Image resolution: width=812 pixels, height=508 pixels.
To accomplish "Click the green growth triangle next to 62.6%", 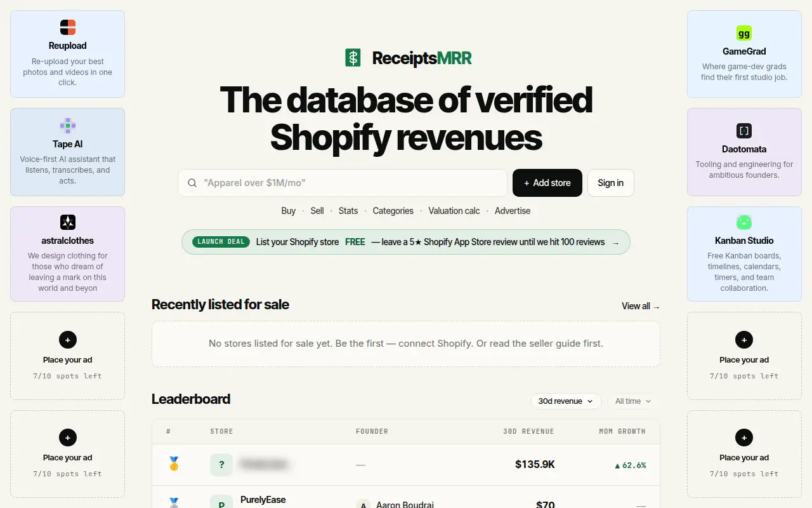I will [x=617, y=465].
